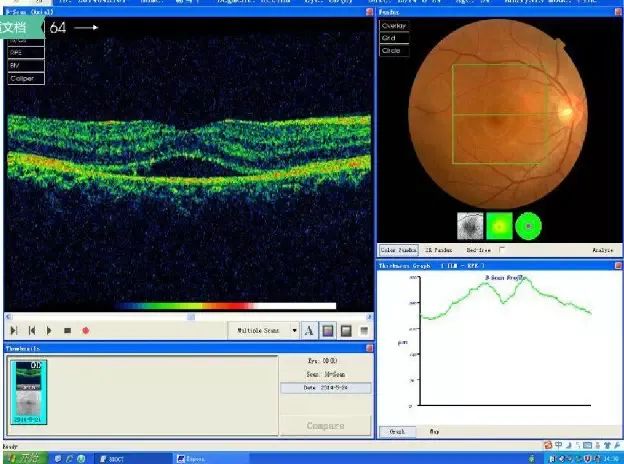624x464 pixels.
Task: Click the second taskbar application button
Action: tap(212, 458)
